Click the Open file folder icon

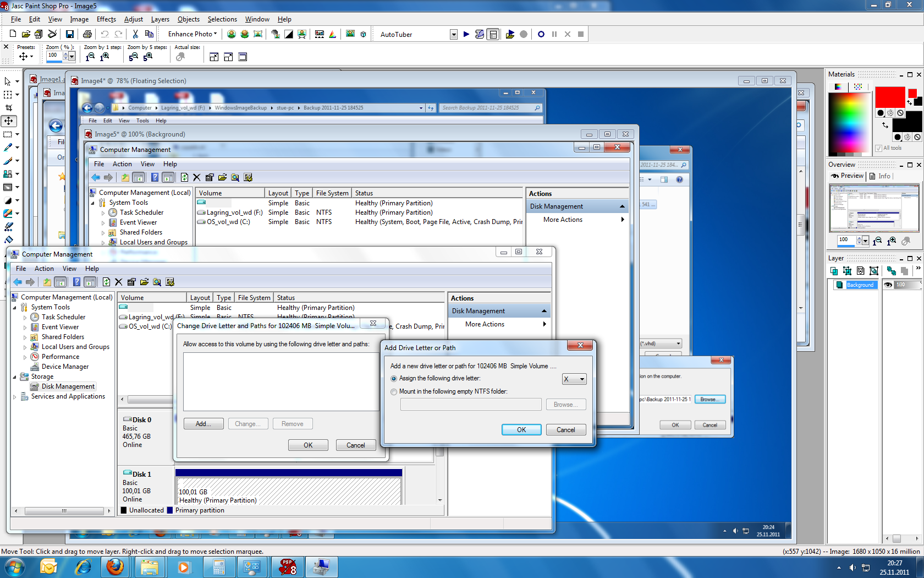pyautogui.click(x=26, y=34)
